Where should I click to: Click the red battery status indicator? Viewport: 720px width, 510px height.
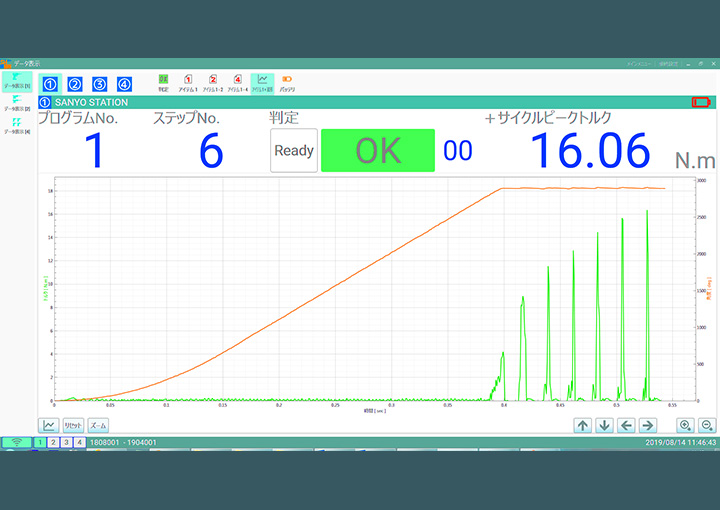coord(701,103)
